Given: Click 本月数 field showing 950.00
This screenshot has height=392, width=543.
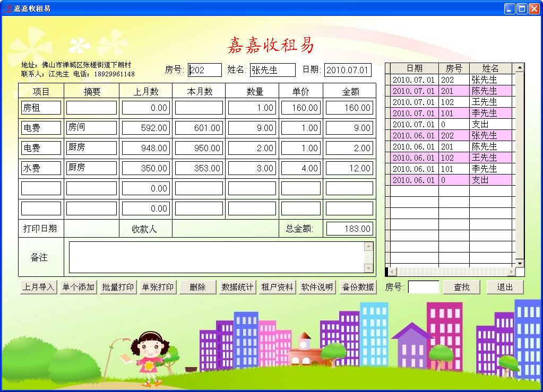Looking at the screenshot, I should click(x=199, y=148).
